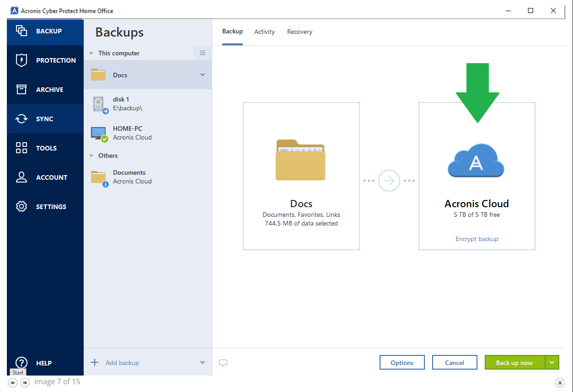Click the Help question mark icon
The height and width of the screenshot is (392, 573).
[21, 363]
